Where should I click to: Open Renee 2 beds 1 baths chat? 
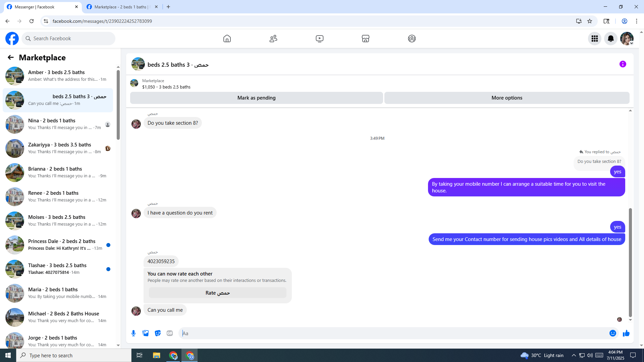point(58,196)
